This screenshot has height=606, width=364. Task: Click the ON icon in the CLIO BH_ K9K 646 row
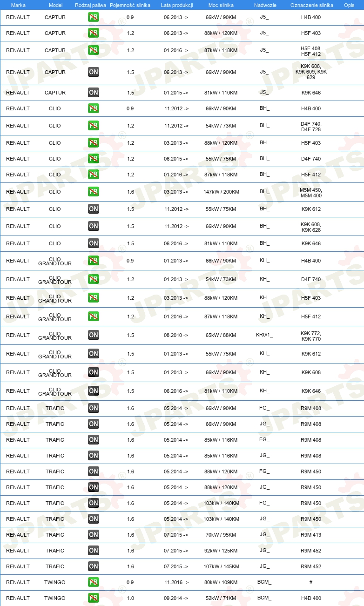point(94,243)
